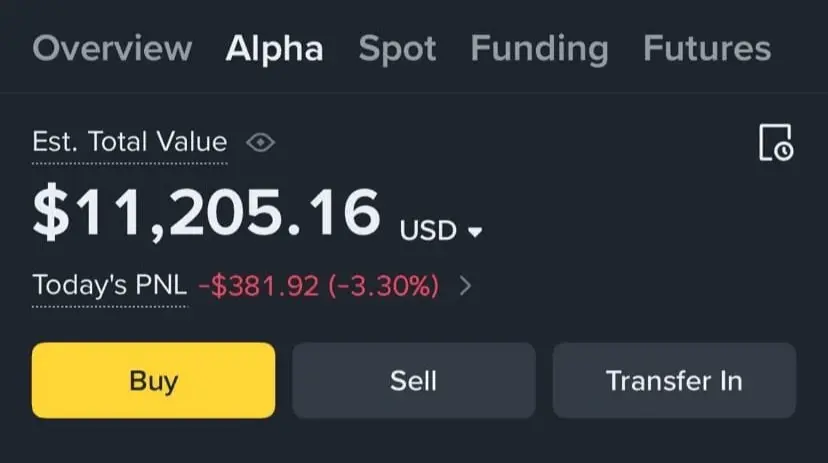The width and height of the screenshot is (828, 463).
Task: Click the USD currency label
Action: [428, 231]
